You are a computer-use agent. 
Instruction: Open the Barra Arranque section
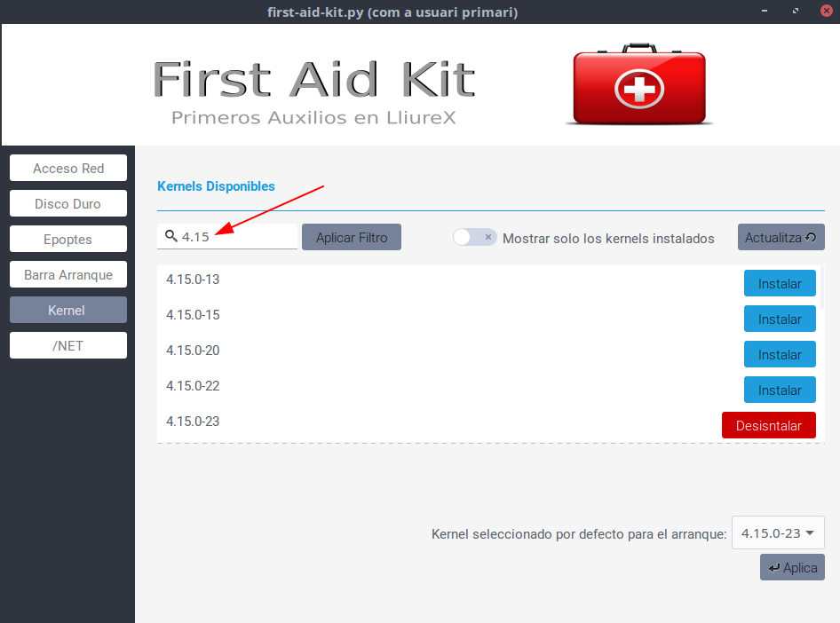click(x=68, y=274)
